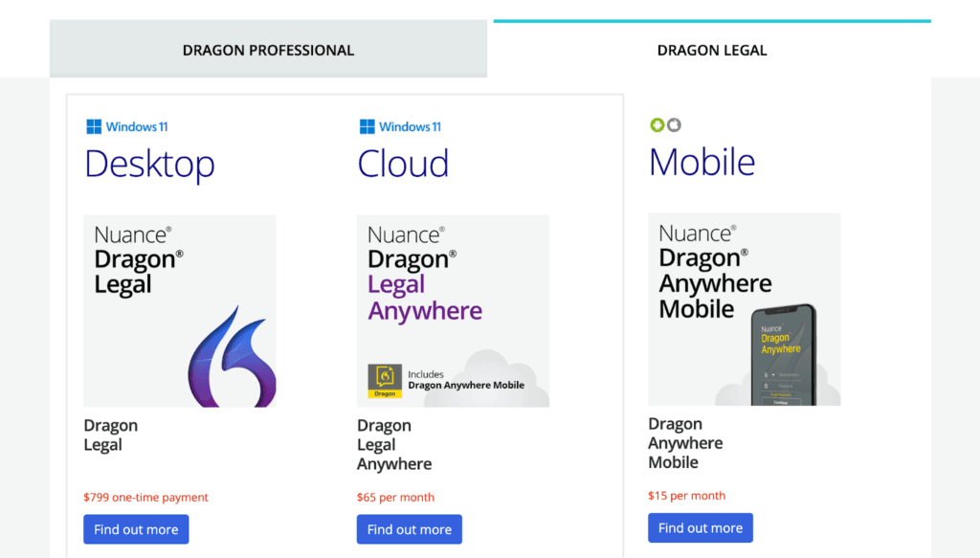
Task: Find out more about Dragon Legal desktop
Action: (x=136, y=529)
